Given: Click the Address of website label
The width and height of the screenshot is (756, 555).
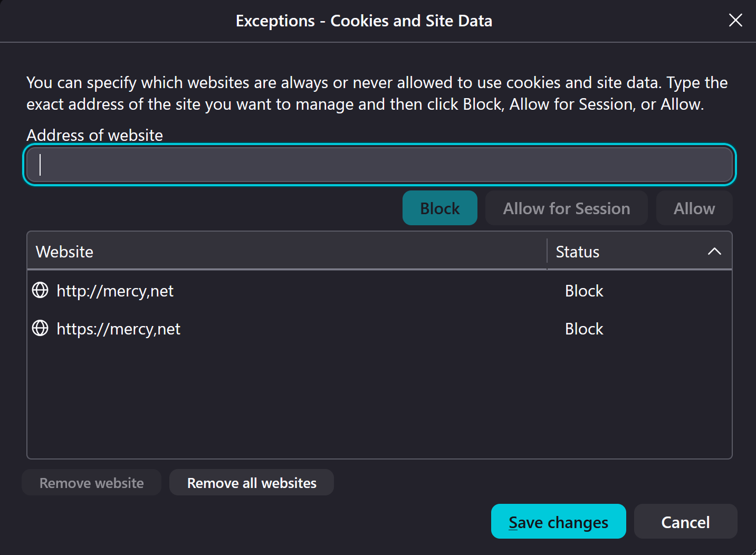Looking at the screenshot, I should click(x=95, y=135).
